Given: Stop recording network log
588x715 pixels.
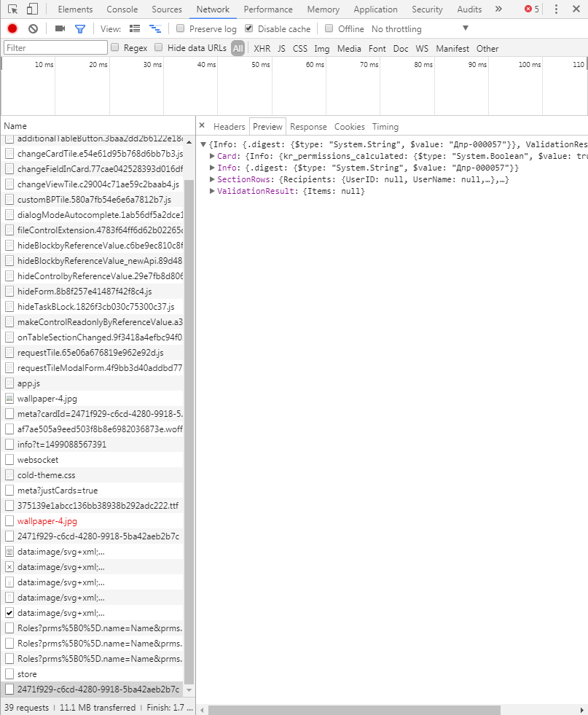Looking at the screenshot, I should (12, 28).
